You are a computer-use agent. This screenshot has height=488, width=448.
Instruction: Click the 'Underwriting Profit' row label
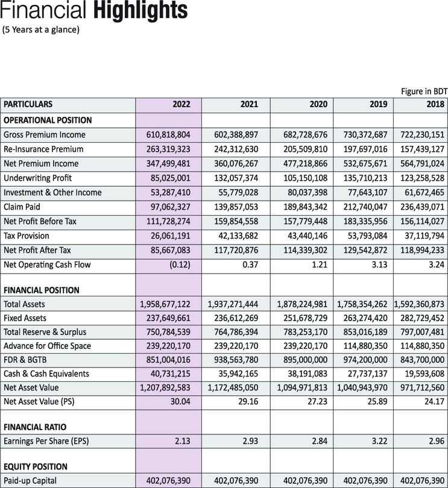coord(38,178)
